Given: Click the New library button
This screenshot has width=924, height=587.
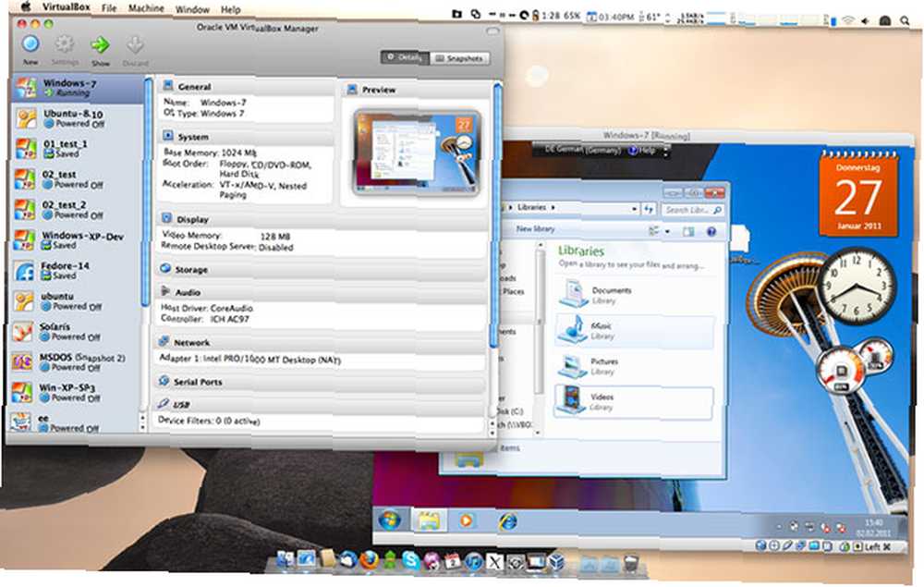Looking at the screenshot, I should [x=535, y=228].
